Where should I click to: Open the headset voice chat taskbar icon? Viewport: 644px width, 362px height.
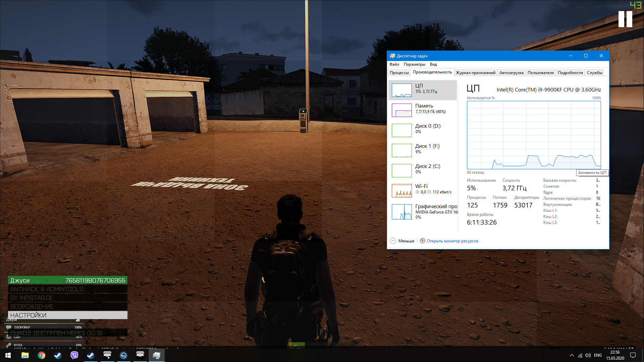pyautogui.click(x=123, y=355)
